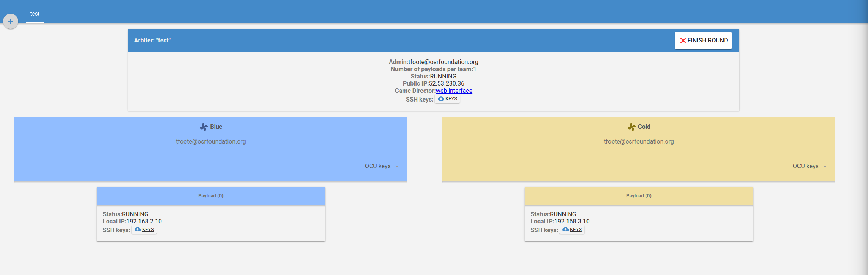Click the Public IP 52.53.230.36 text
Screen dimensions: 868x275
point(434,84)
